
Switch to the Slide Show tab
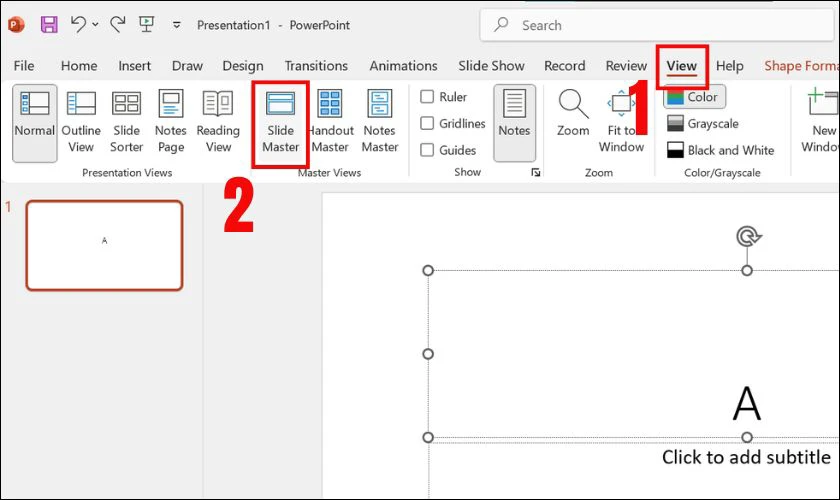point(491,65)
